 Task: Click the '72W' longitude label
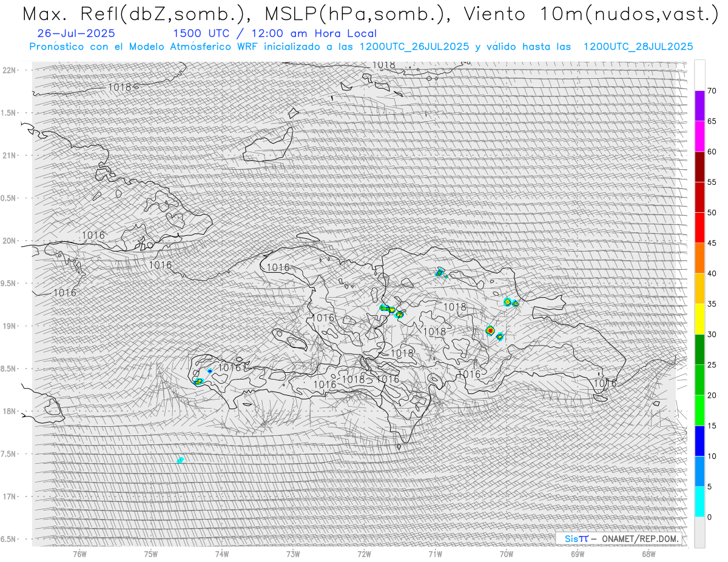point(364,554)
